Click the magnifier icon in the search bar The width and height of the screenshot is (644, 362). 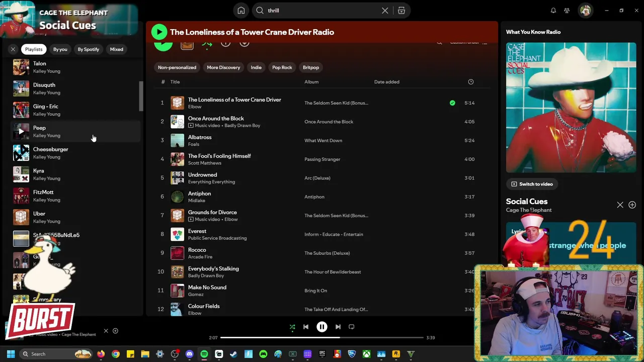pyautogui.click(x=260, y=11)
